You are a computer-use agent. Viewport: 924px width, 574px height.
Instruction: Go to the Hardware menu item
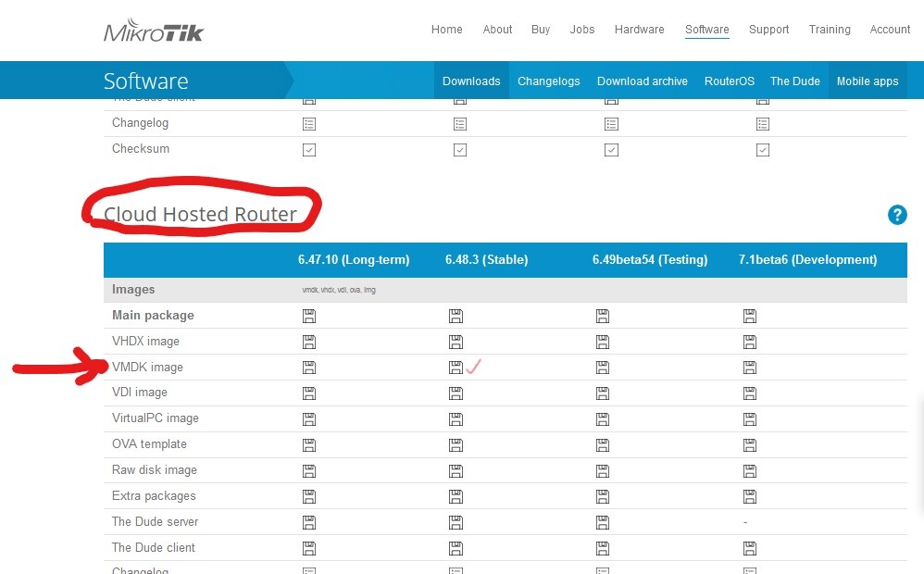[x=639, y=29]
